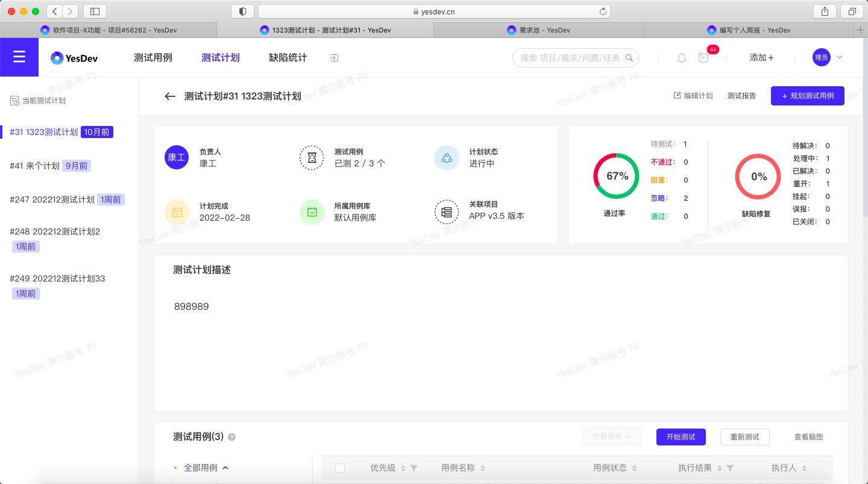The width and height of the screenshot is (868, 484).
Task: Open the notifications bell icon
Action: click(682, 58)
